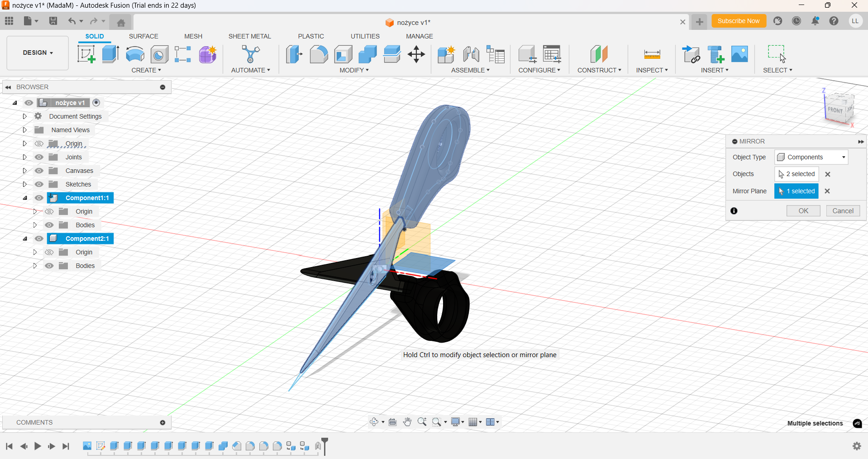Image resolution: width=868 pixels, height=459 pixels.
Task: Select the Shell tool icon
Action: 343,54
